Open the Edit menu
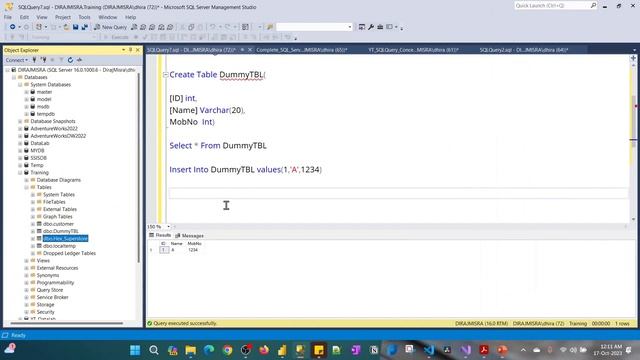This screenshot has height=360, width=640. coord(24,17)
